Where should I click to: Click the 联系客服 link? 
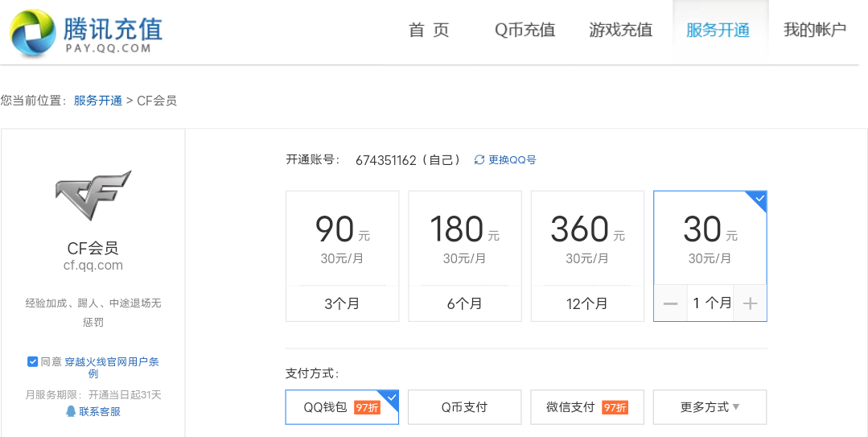pyautogui.click(x=100, y=411)
